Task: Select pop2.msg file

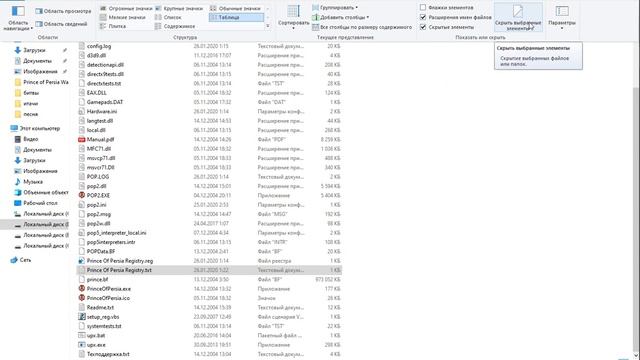Action: (x=99, y=214)
